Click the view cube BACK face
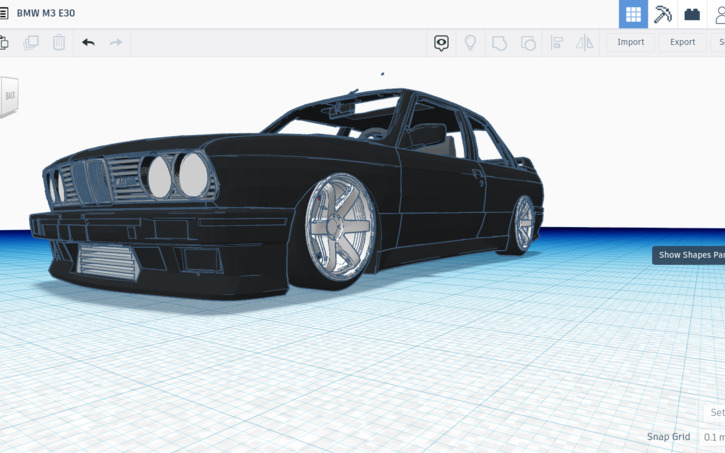Screen dimensions: 725x453 click(10, 96)
